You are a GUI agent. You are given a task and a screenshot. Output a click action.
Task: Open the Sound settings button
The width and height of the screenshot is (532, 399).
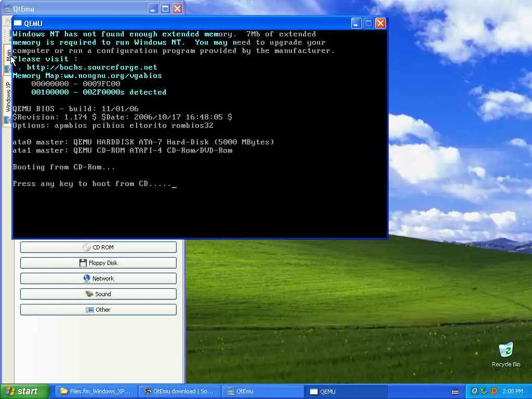coord(98,294)
